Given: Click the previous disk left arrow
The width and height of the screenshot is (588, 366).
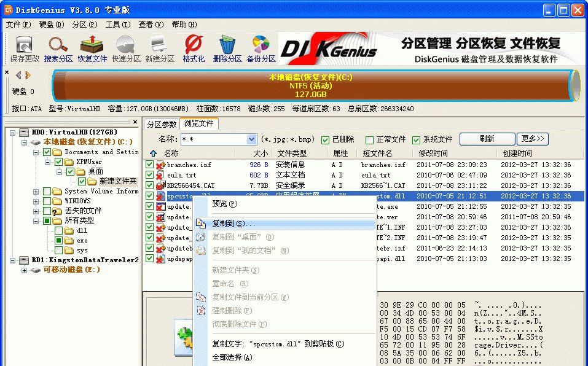Looking at the screenshot, I should click(x=18, y=76).
